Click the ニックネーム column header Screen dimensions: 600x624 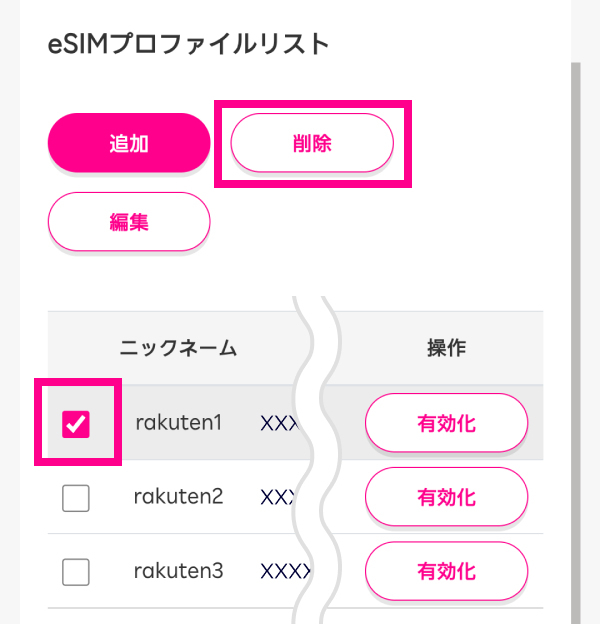click(178, 348)
